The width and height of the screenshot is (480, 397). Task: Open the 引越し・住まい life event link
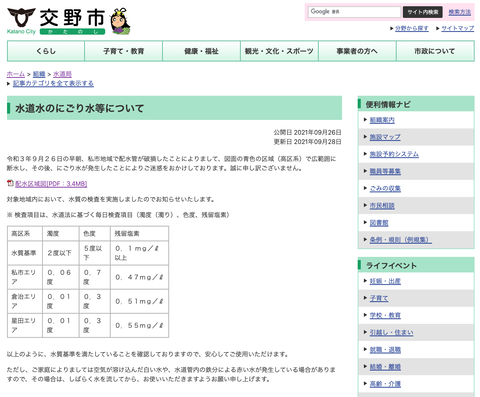coord(391,332)
